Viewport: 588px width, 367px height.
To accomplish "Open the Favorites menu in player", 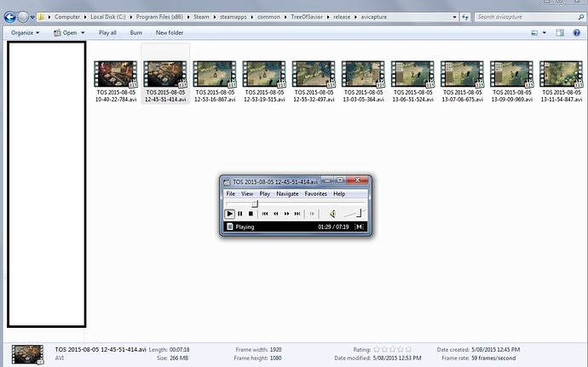I will 315,194.
